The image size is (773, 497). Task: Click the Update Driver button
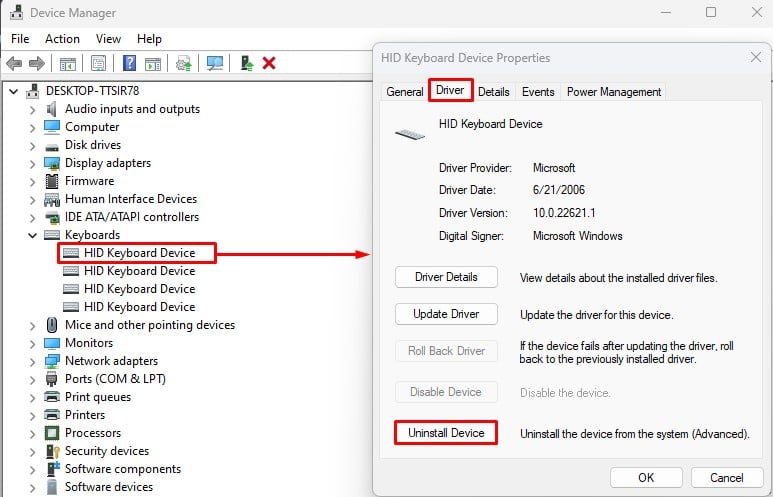point(446,314)
